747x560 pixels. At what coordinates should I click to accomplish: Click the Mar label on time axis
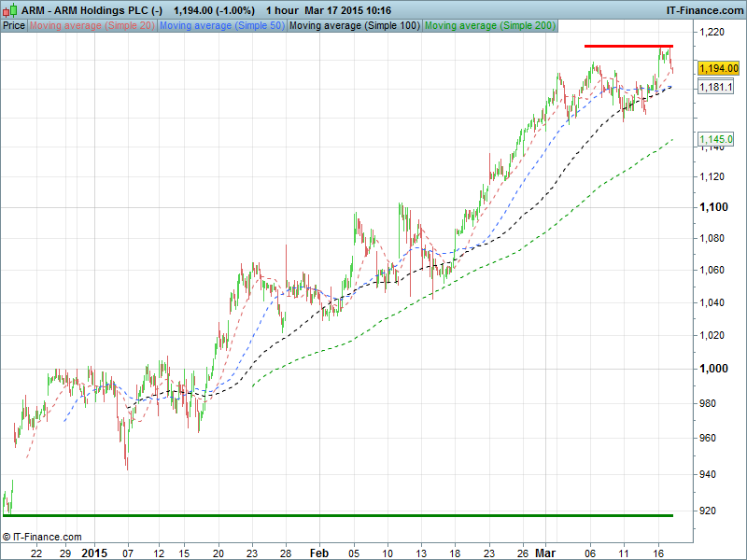click(x=544, y=553)
